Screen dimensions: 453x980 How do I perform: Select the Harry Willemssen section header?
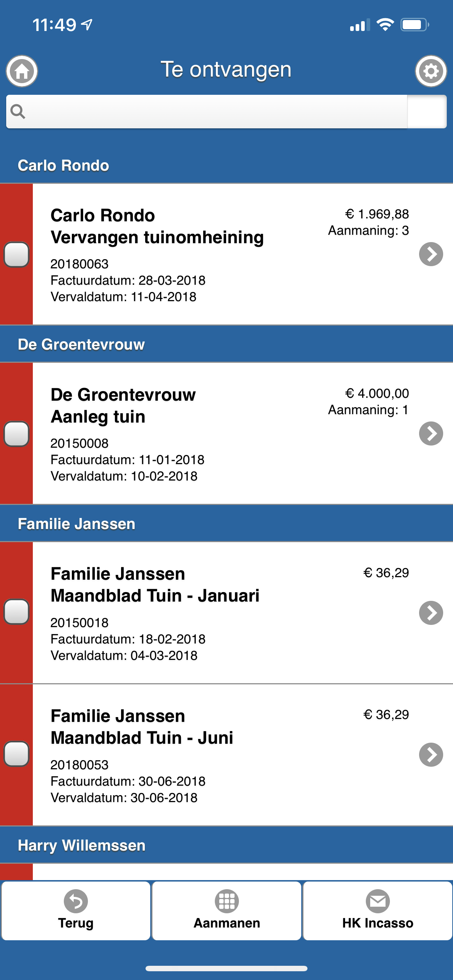(x=226, y=845)
